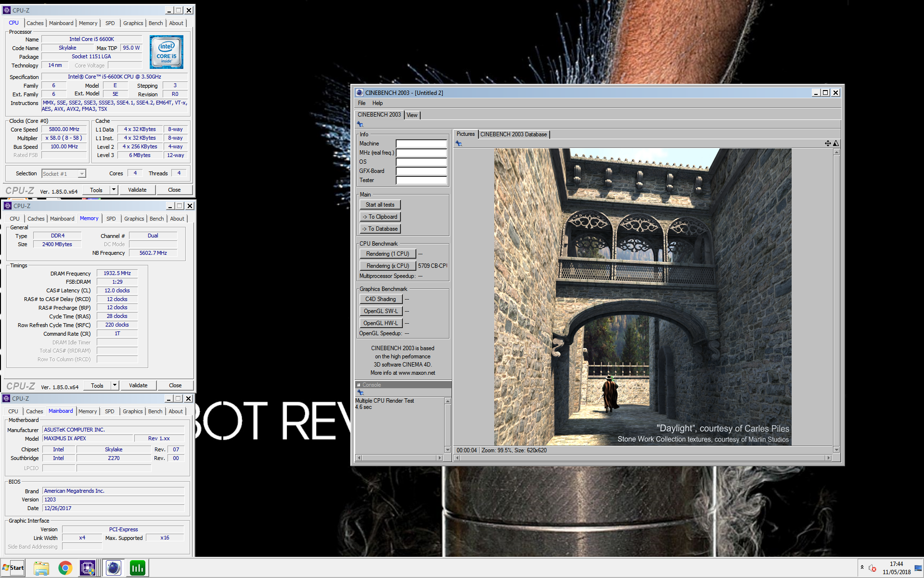Focus the Tester input field
The height and width of the screenshot is (578, 924).
point(421,180)
